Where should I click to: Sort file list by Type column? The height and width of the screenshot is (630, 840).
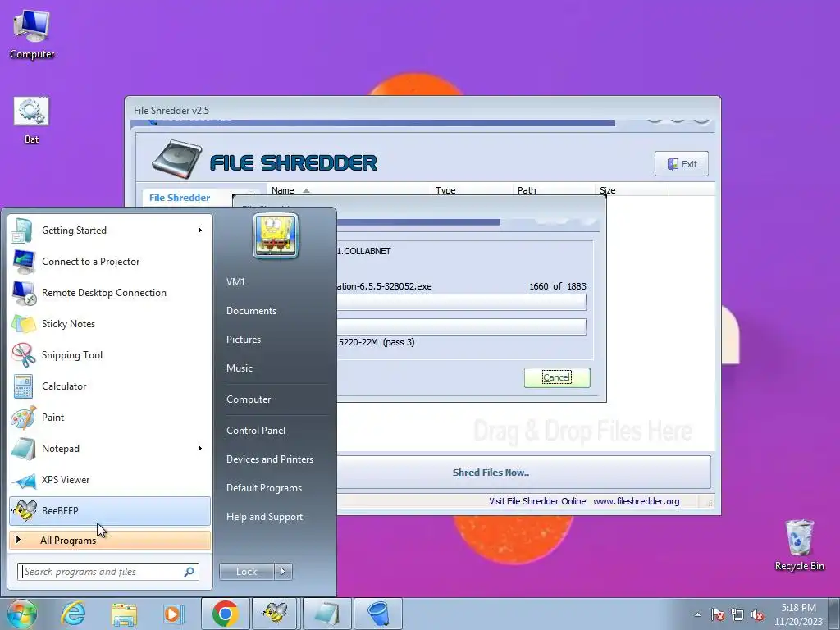tap(472, 190)
